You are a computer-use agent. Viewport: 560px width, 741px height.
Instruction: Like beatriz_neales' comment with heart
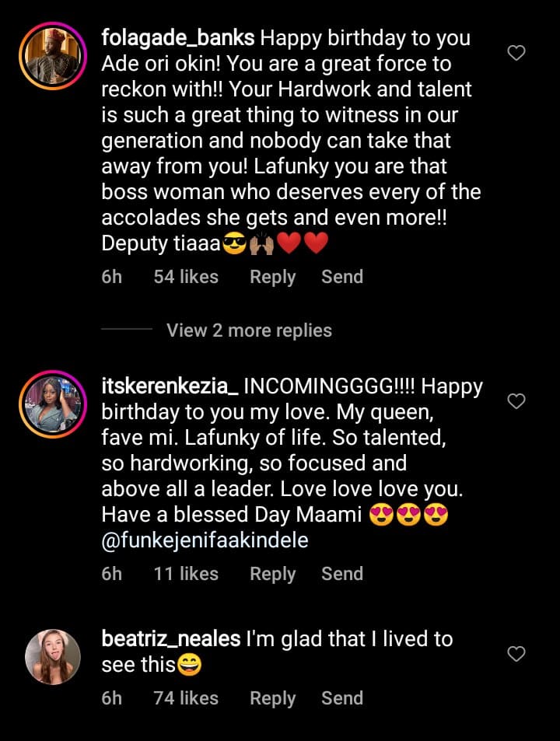tap(516, 655)
